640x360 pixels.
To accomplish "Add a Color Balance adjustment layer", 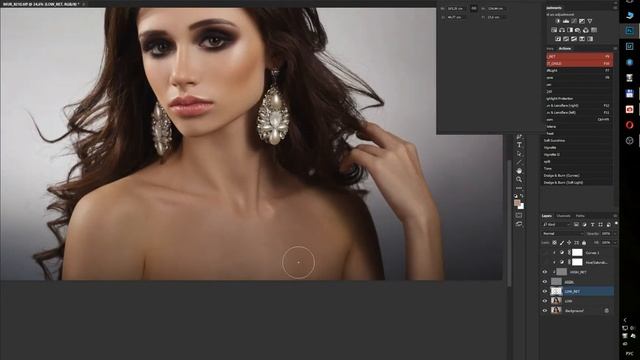I will (562, 30).
